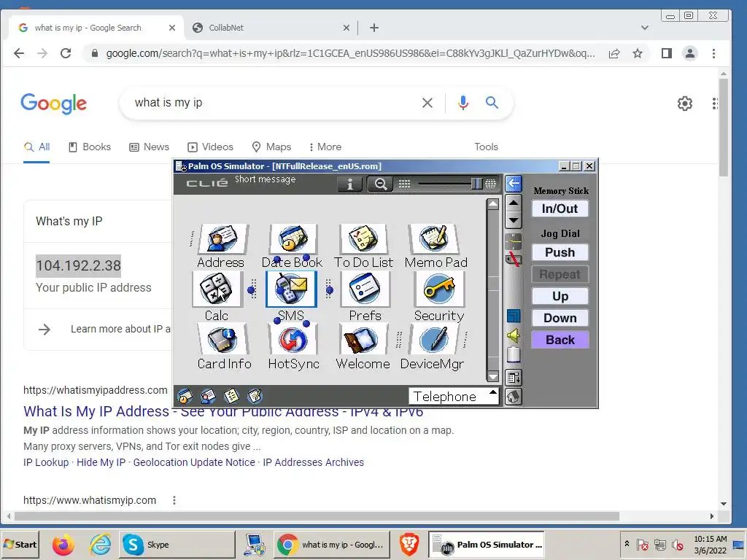The height and width of the screenshot is (560, 747).
Task: Launch the HotSync app icon
Action: pyautogui.click(x=293, y=339)
